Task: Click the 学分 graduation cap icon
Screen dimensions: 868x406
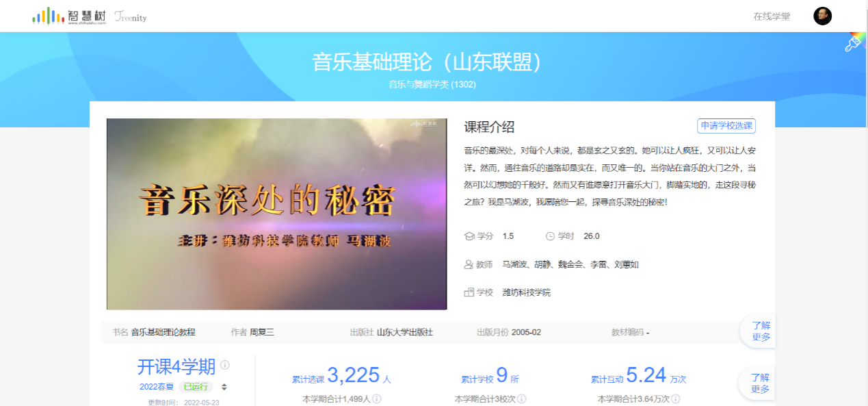Action: click(469, 236)
